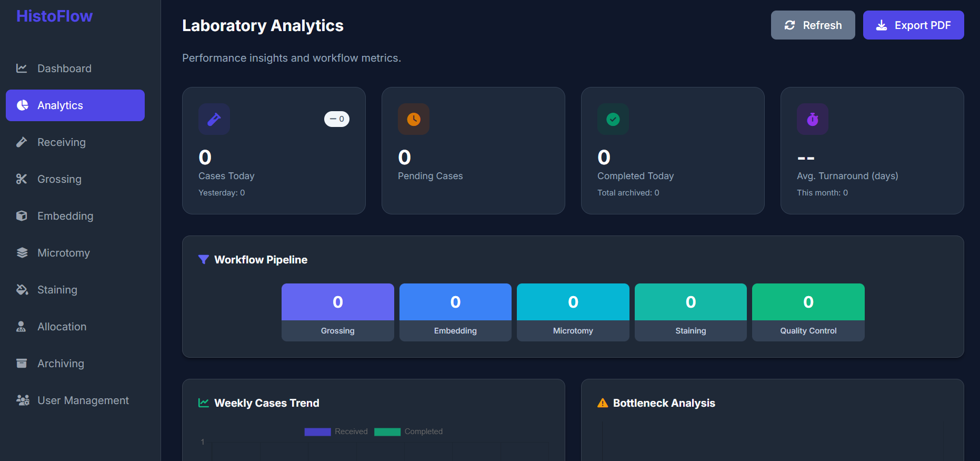
Task: Click the Refresh circular arrows icon
Action: (x=789, y=25)
